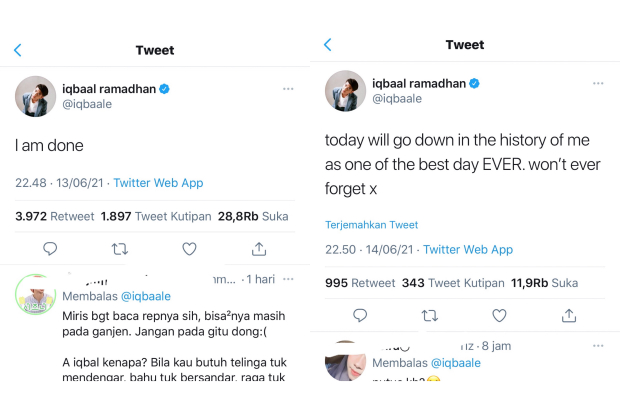This screenshot has height=413, width=620.
Task: View the 3.972 Retweet list
Action: (55, 216)
